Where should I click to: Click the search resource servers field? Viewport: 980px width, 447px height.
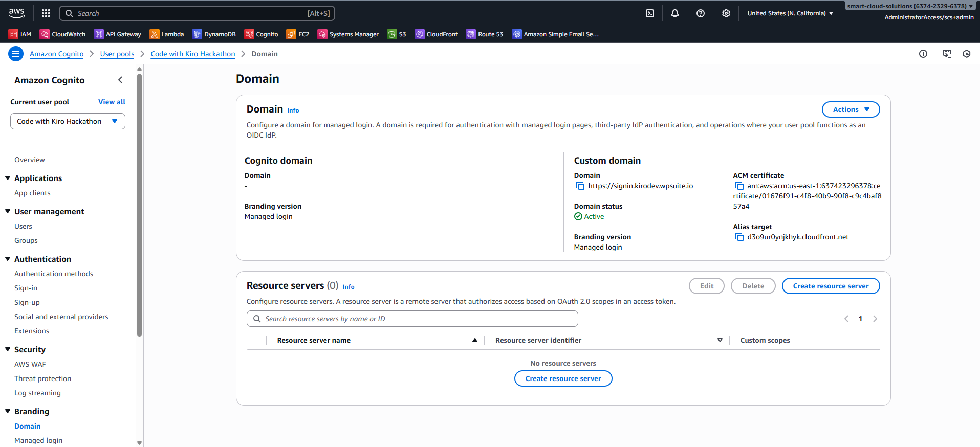[x=412, y=319]
